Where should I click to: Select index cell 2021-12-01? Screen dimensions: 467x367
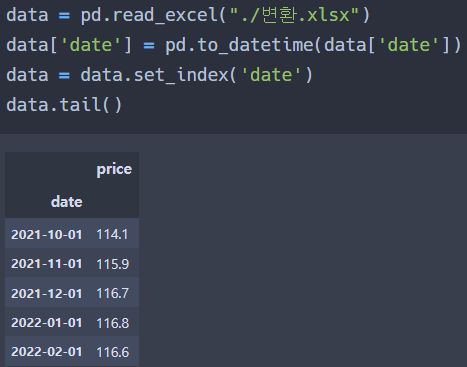click(47, 293)
